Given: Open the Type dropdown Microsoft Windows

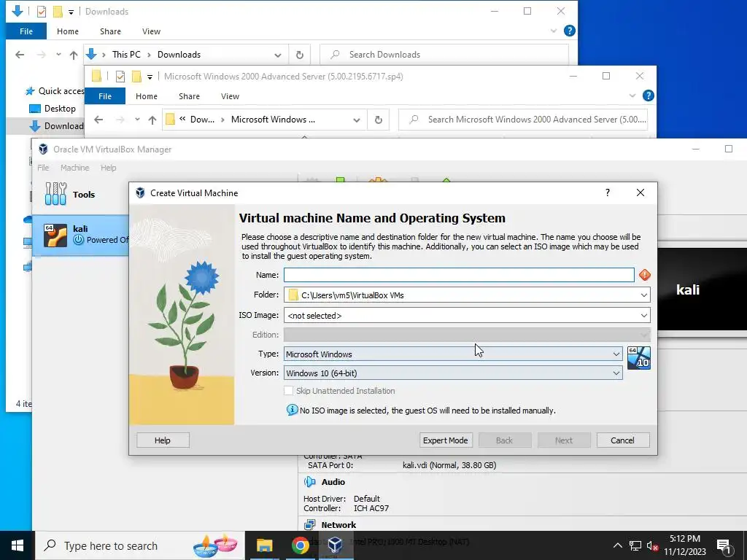Looking at the screenshot, I should coord(616,354).
